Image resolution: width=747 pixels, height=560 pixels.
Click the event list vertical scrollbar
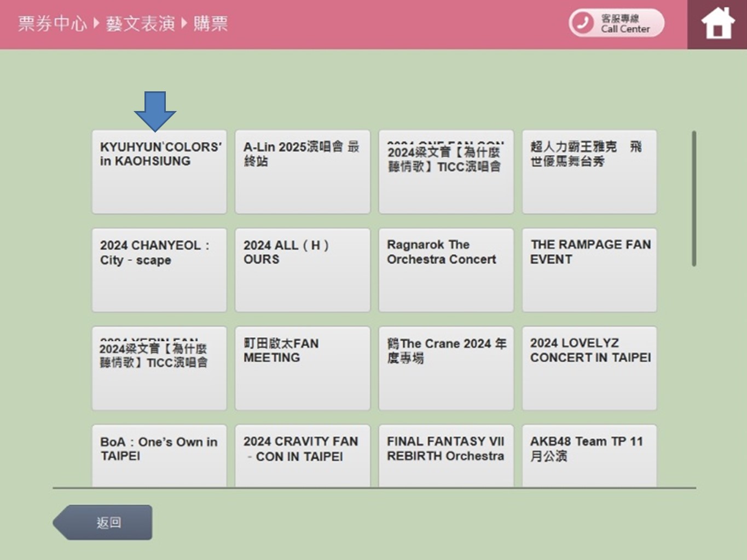click(694, 199)
